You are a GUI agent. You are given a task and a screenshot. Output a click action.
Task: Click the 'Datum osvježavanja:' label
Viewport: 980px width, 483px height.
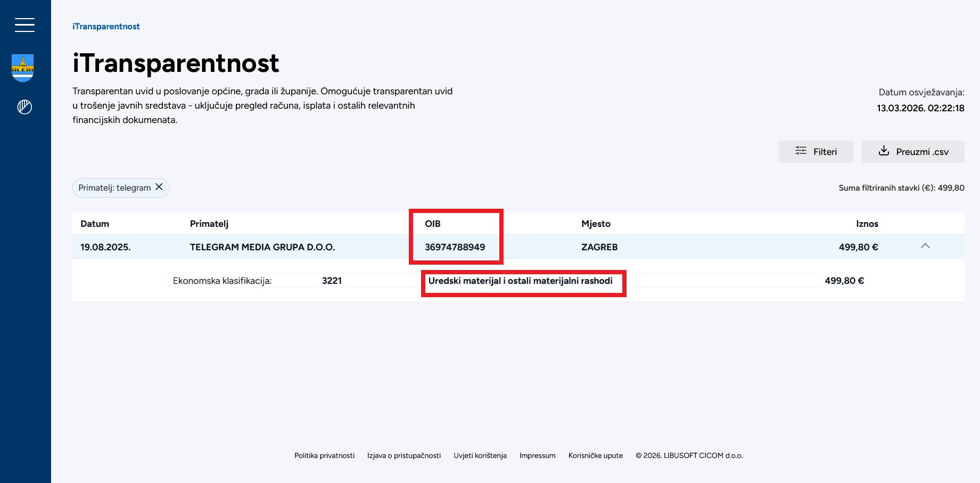point(921,92)
